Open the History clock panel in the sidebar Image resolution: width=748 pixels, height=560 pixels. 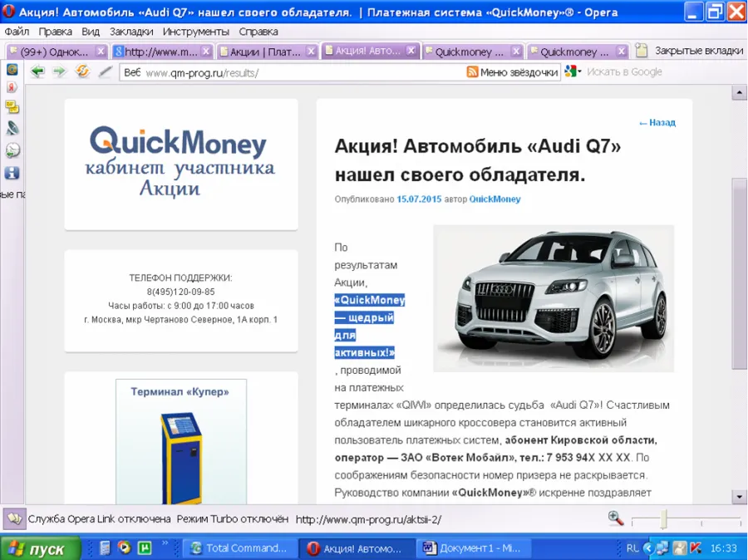pos(12,150)
